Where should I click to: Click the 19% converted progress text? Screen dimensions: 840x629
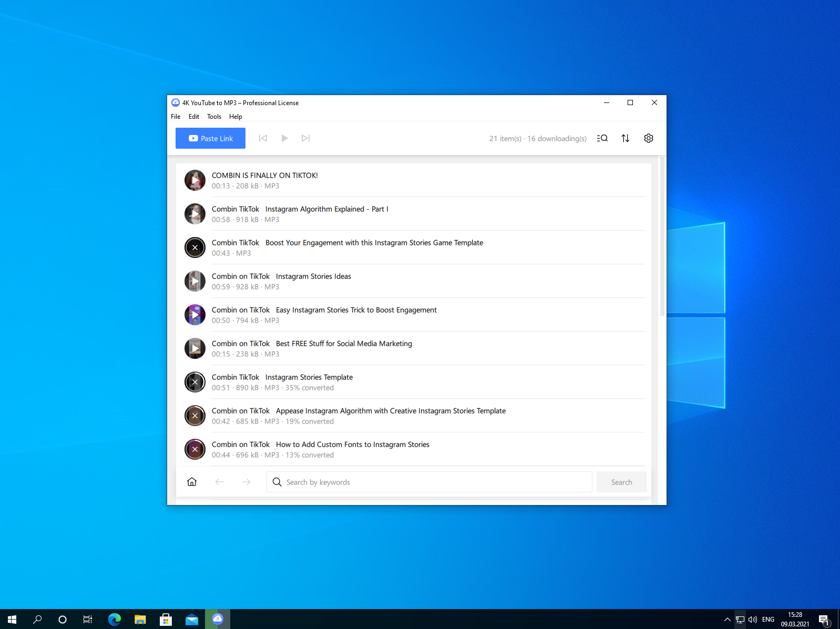[x=310, y=421]
